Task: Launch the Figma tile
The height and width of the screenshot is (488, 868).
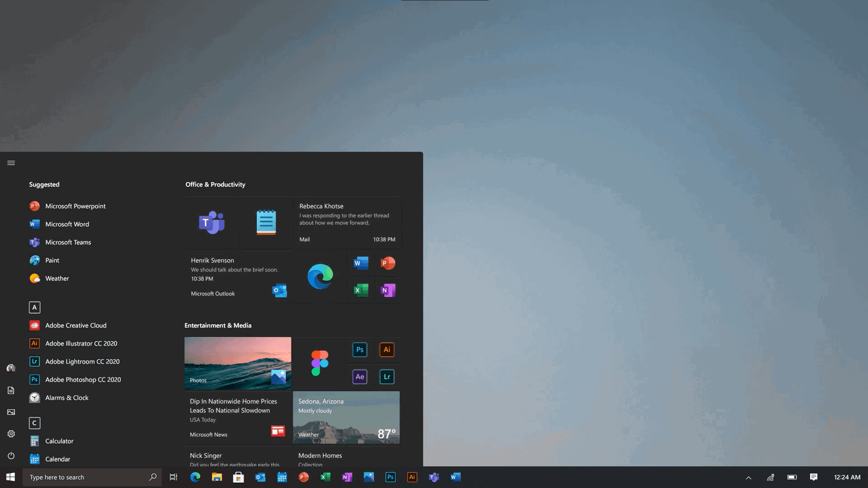Action: point(319,363)
